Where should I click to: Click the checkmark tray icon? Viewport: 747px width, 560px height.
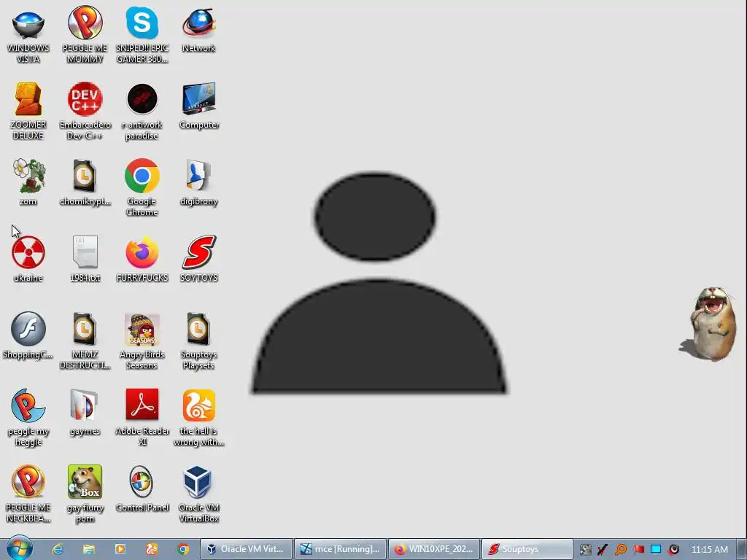click(602, 550)
